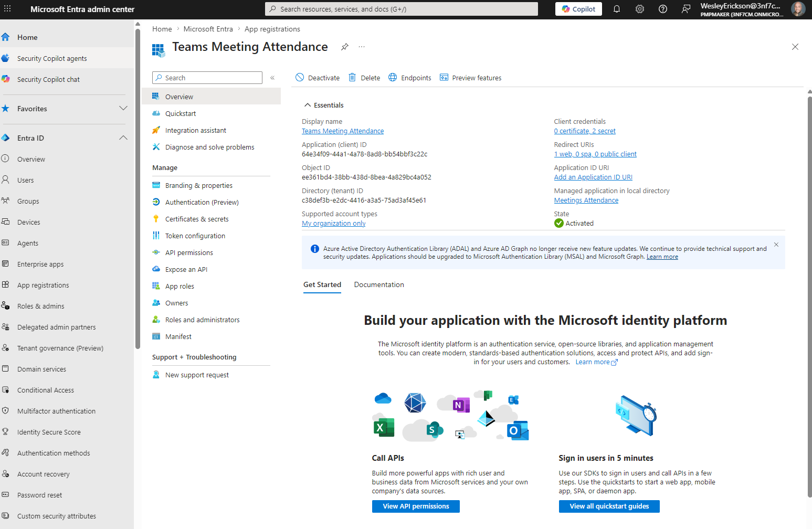Switch to the Get Started tab
The image size is (812, 529).
(x=322, y=284)
